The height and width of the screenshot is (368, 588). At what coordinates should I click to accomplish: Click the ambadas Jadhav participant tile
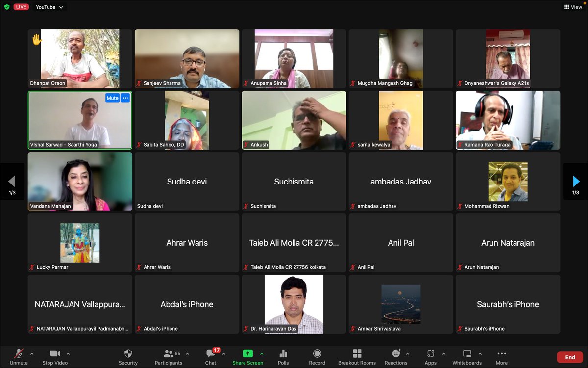pyautogui.click(x=401, y=182)
